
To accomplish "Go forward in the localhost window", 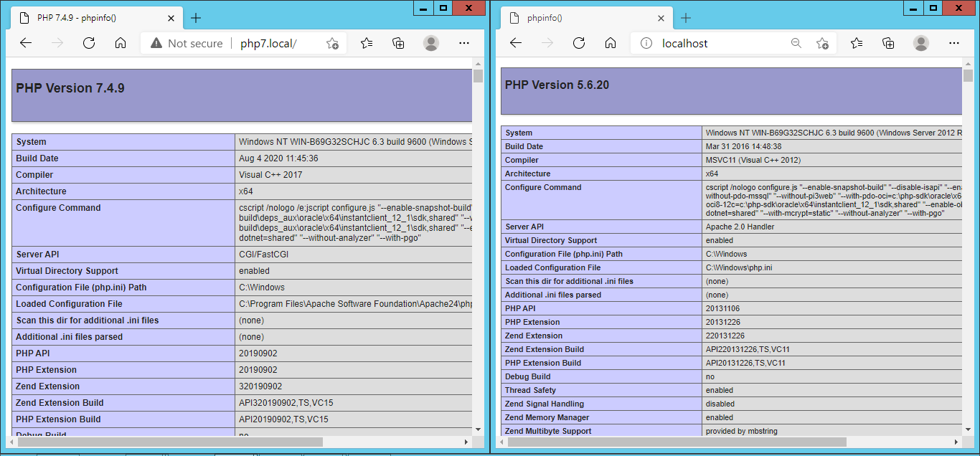I will tap(547, 43).
